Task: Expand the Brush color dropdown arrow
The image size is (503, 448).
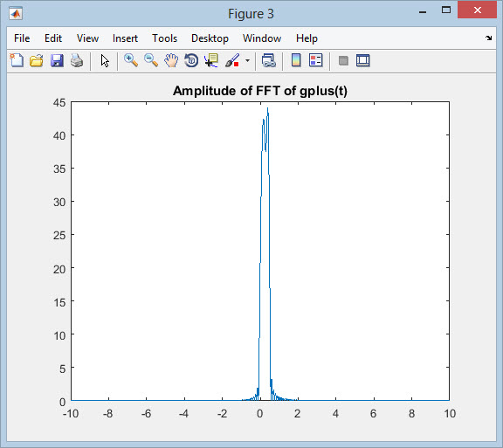Action: tap(247, 60)
